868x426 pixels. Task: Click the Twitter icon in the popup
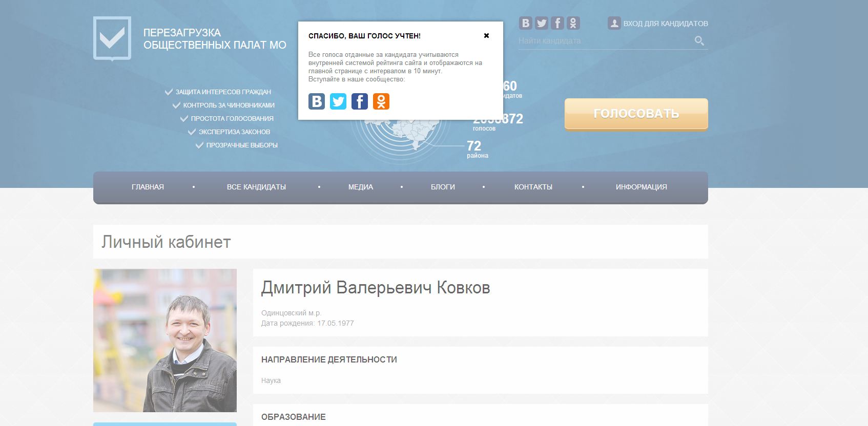(x=338, y=101)
